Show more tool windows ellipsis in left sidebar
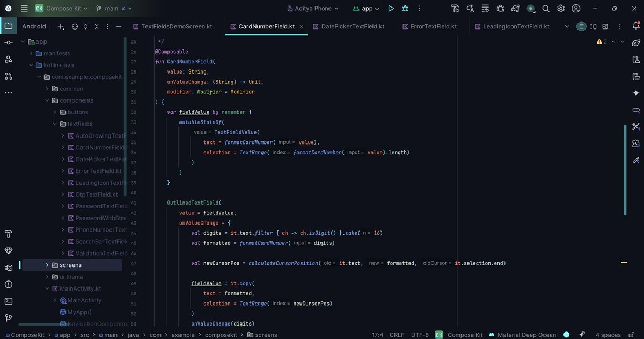Image resolution: width=644 pixels, height=339 pixels. (9, 92)
